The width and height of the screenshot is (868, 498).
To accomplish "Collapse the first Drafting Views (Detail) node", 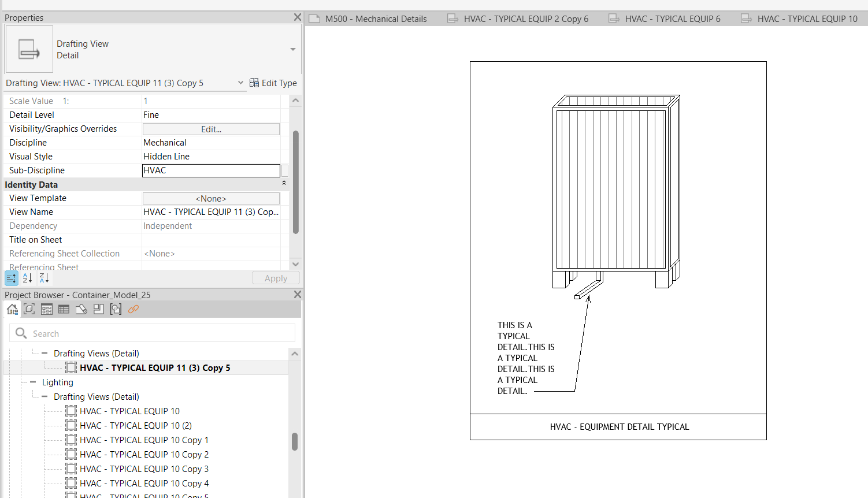I will pyautogui.click(x=44, y=353).
